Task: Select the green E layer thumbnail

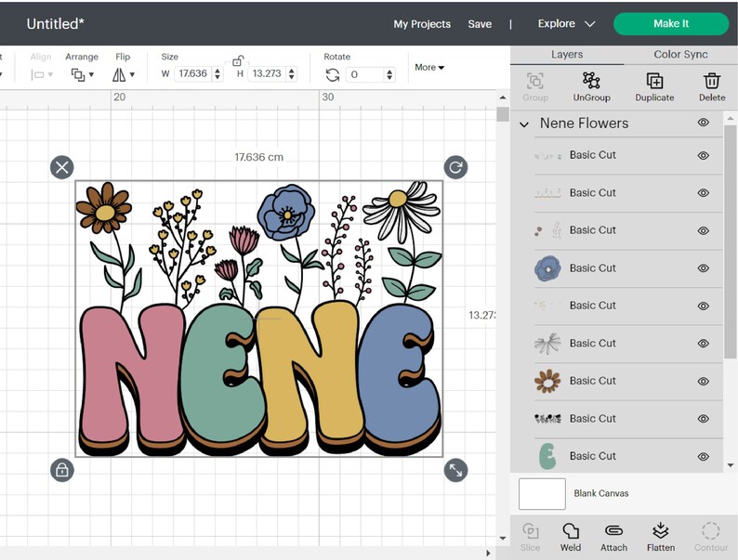Action: 547,456
